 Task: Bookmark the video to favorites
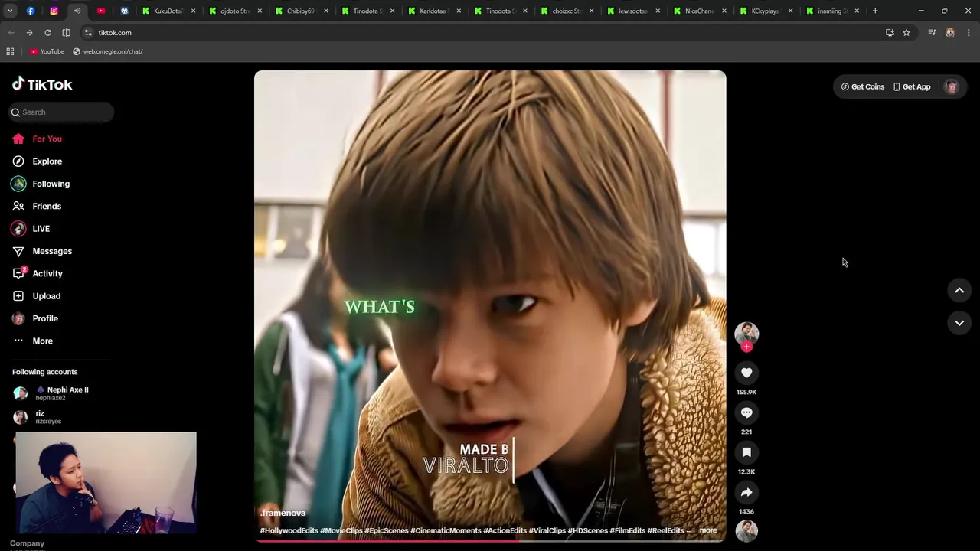pos(746,452)
